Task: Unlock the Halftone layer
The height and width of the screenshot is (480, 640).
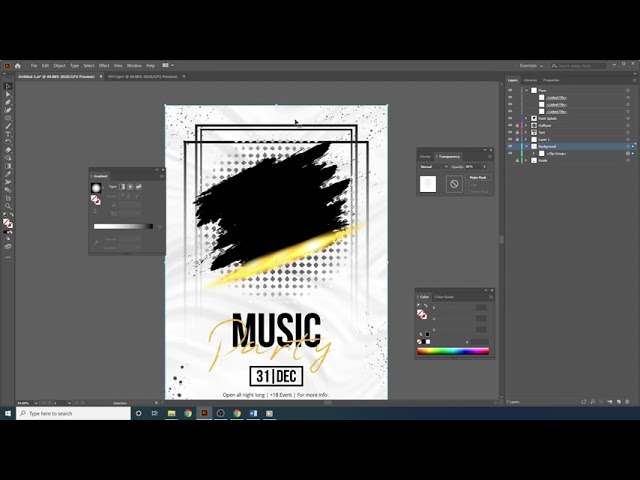Action: (x=517, y=125)
